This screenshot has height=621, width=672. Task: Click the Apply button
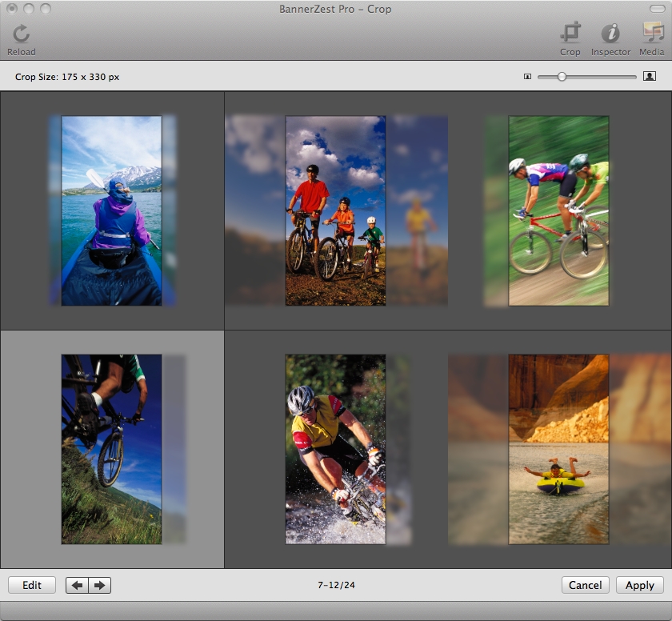[639, 585]
